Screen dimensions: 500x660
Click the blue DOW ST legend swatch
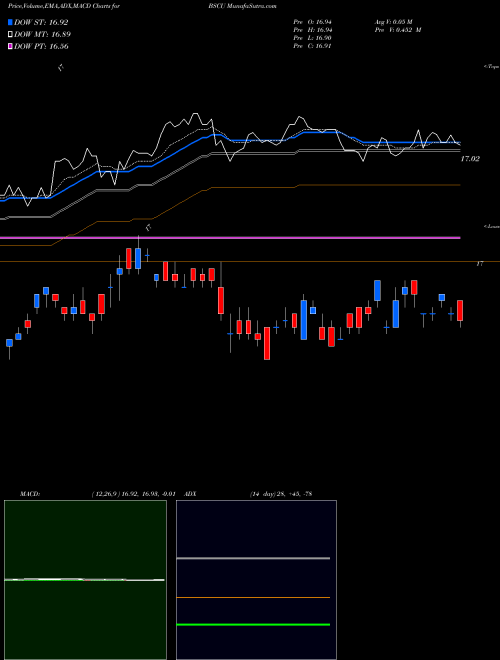(x=10, y=22)
